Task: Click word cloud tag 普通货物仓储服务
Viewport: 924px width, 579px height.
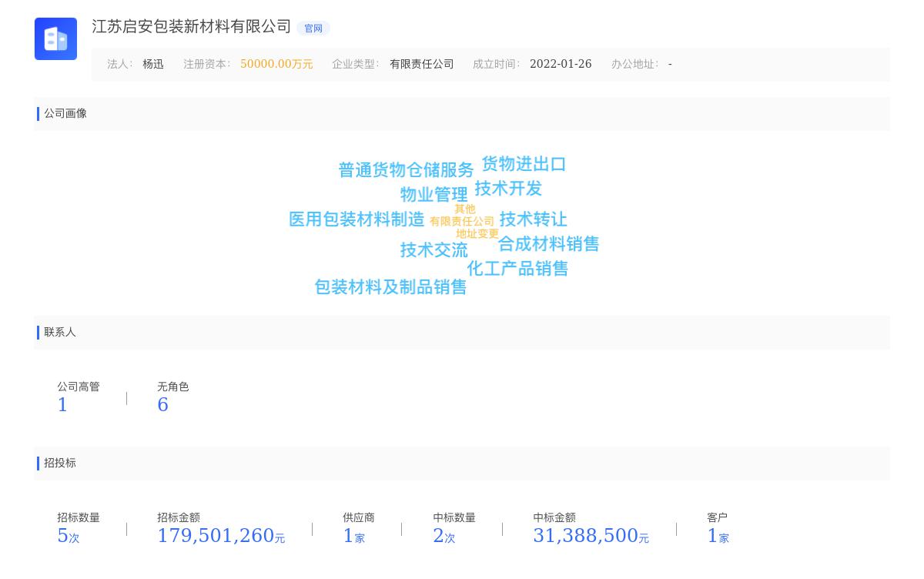Action: (407, 170)
